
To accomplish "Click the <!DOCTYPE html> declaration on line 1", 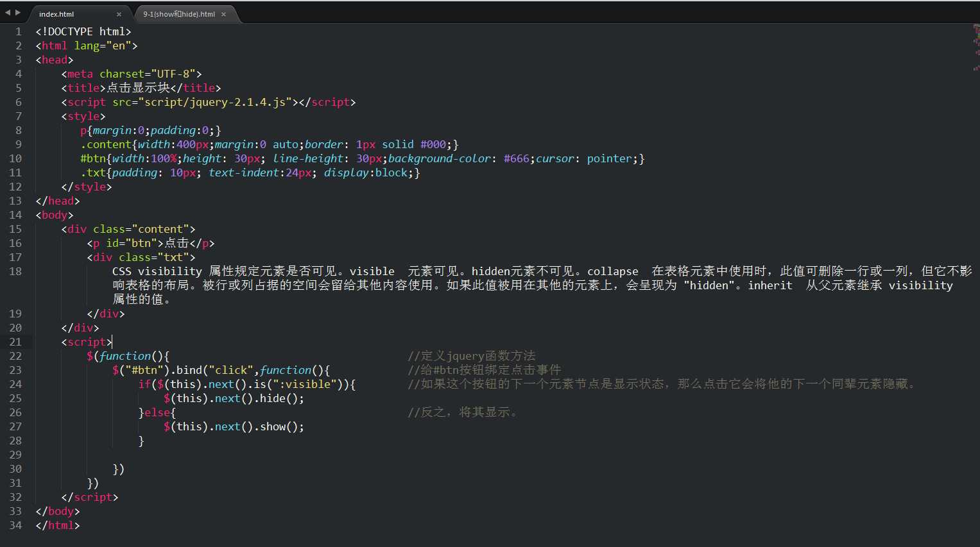I will 83,31.
